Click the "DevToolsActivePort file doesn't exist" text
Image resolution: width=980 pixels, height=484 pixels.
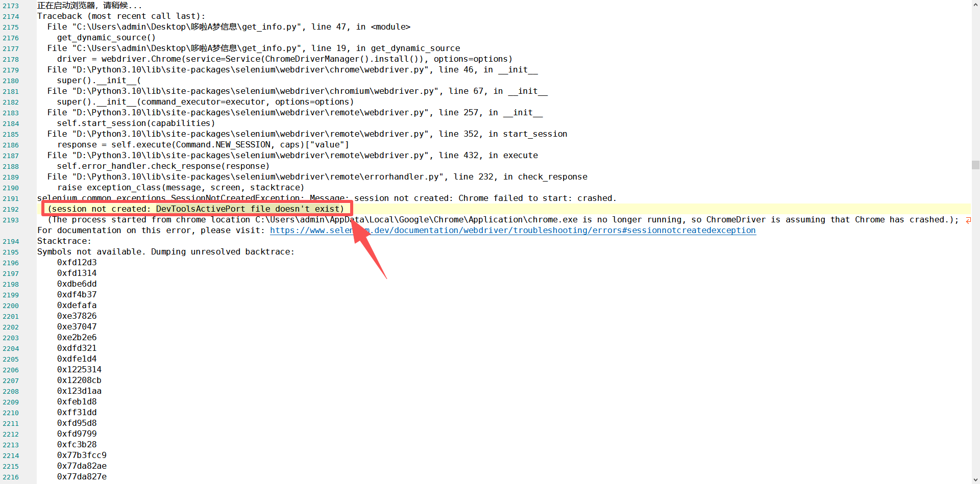click(248, 209)
